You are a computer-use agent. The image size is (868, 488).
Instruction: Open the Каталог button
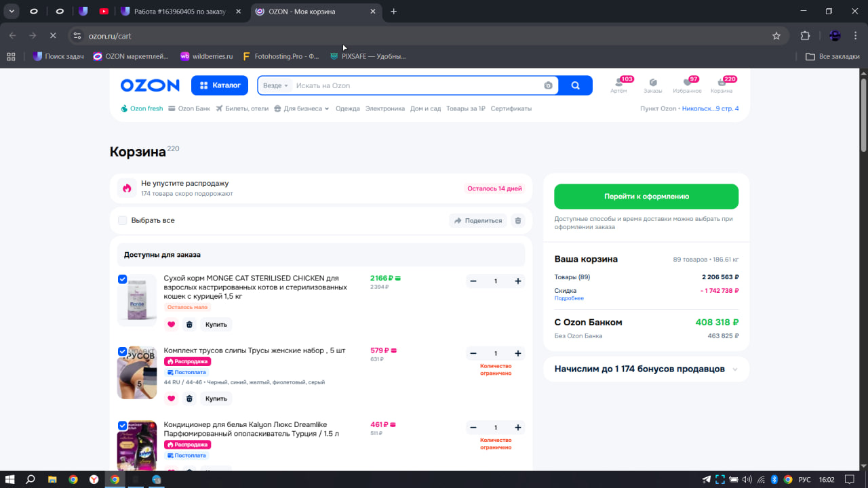pos(220,85)
